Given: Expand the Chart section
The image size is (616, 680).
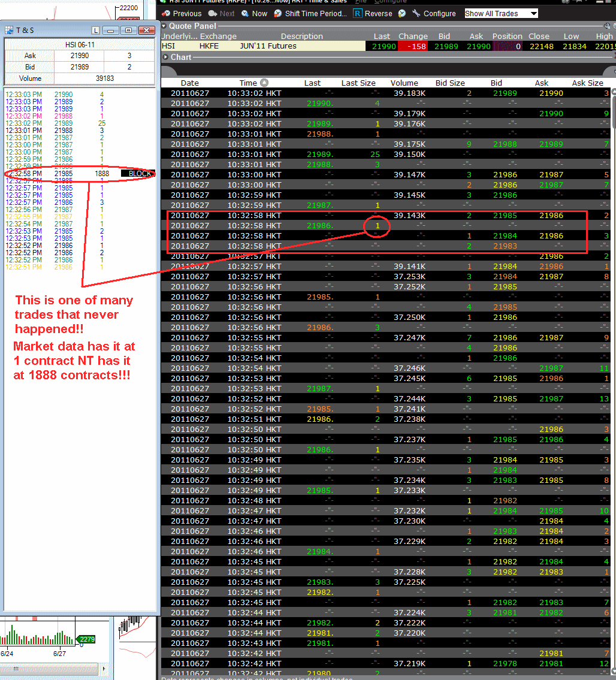Looking at the screenshot, I should pyautogui.click(x=165, y=57).
